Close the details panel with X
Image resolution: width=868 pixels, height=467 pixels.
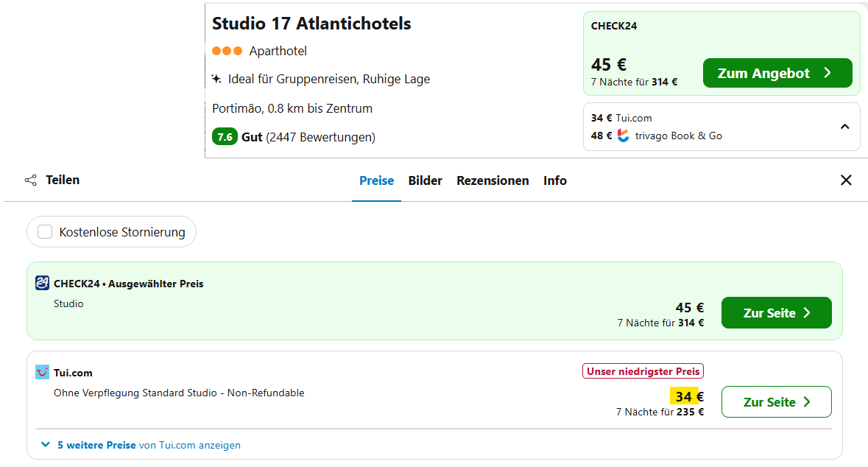846,180
